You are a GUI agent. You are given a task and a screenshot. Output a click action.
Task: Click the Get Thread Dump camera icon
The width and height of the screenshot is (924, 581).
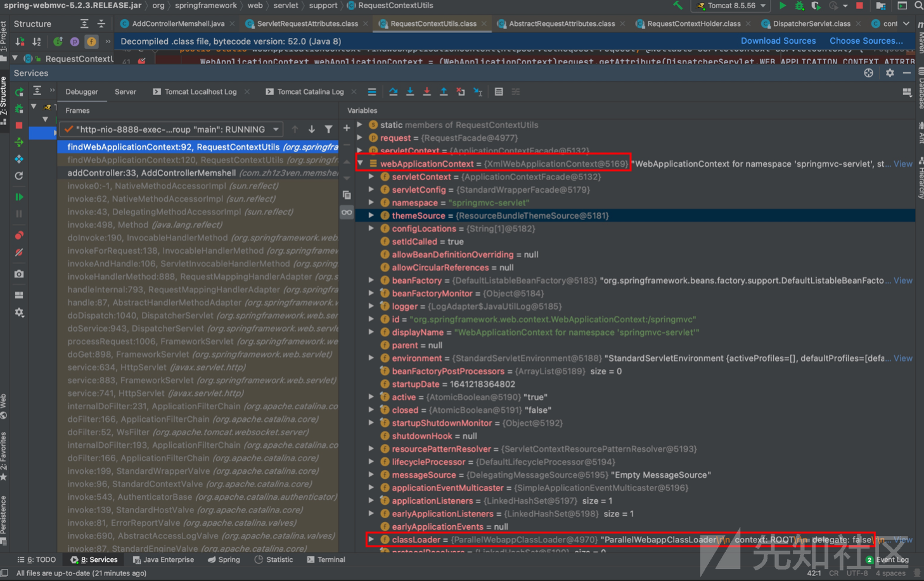click(19, 274)
